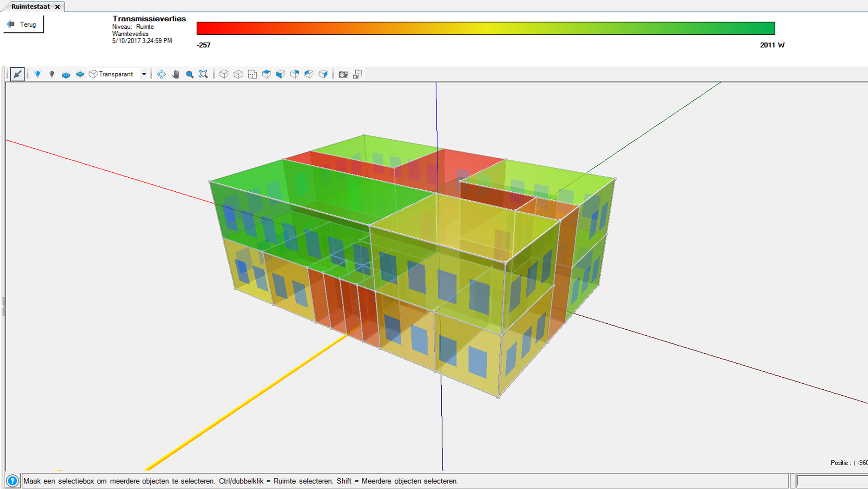
Task: Activate the orbit rotate tool
Action: tap(161, 74)
